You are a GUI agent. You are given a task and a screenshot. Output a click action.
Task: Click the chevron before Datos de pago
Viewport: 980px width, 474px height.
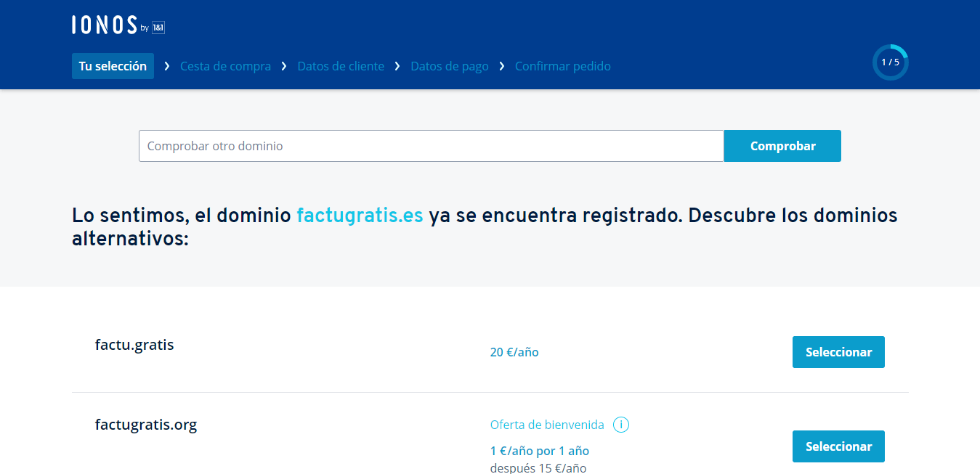coord(397,66)
